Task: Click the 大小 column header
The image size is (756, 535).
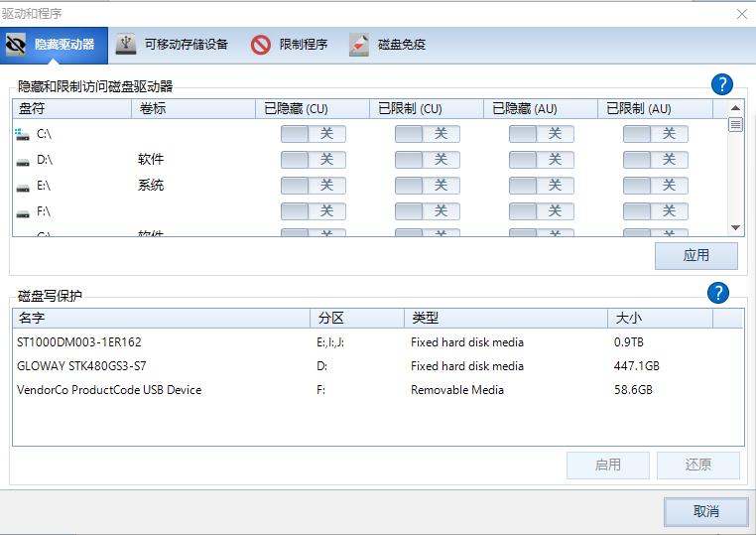Action: tap(661, 319)
